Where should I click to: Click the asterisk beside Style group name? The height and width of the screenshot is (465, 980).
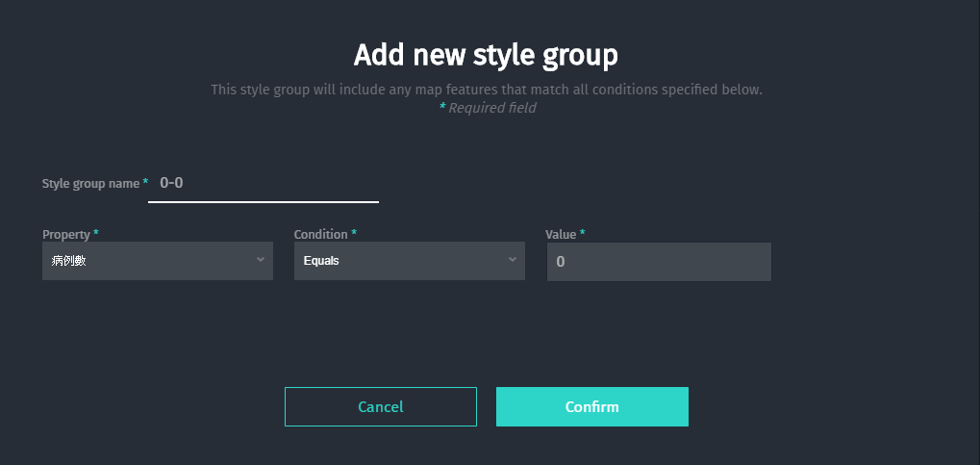[145, 182]
